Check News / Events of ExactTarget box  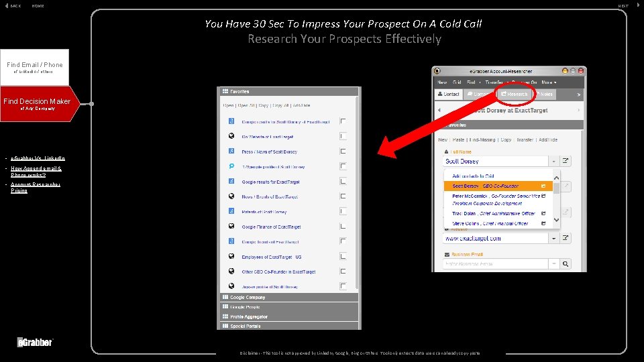[x=343, y=196]
